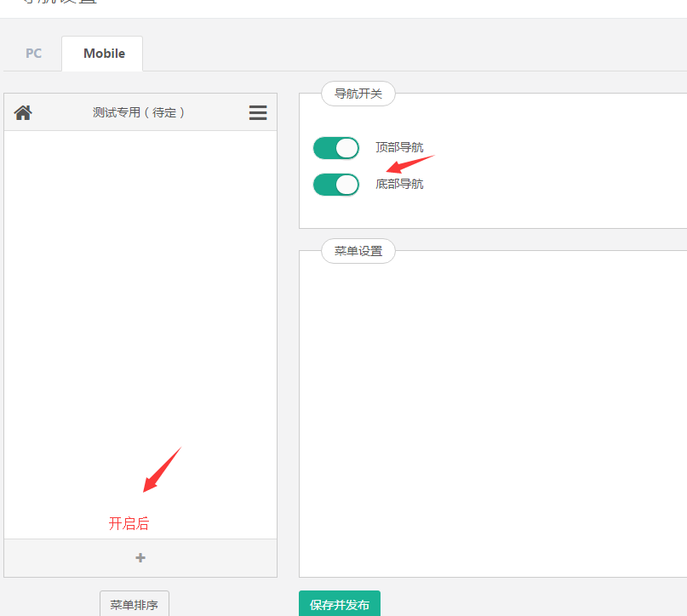Click the 顶部导航 label text
The height and width of the screenshot is (616, 687).
point(399,148)
